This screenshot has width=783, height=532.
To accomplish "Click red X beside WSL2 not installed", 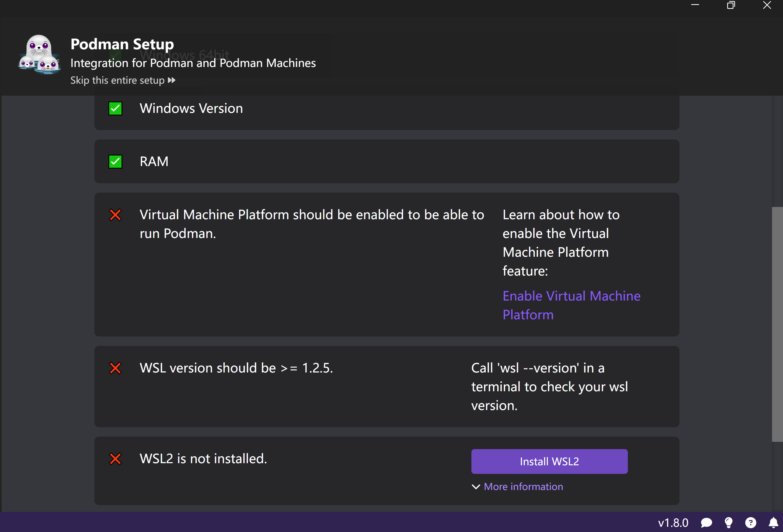I will coord(115,458).
